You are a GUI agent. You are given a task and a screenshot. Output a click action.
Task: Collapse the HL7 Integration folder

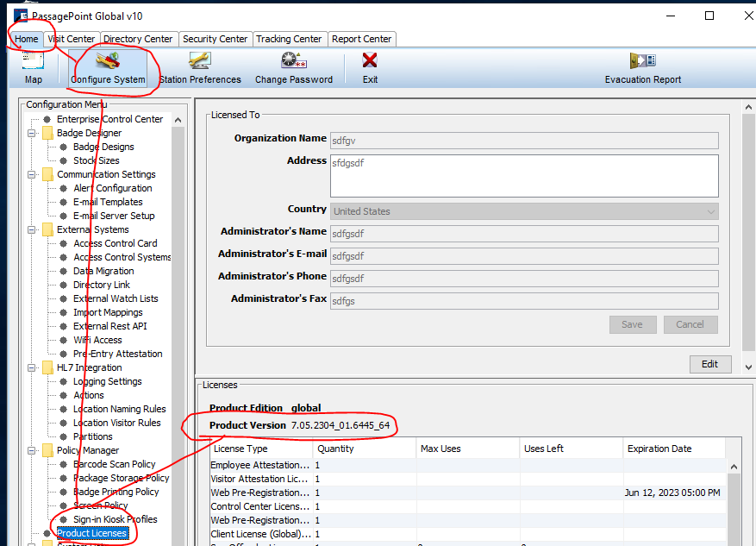point(31,368)
